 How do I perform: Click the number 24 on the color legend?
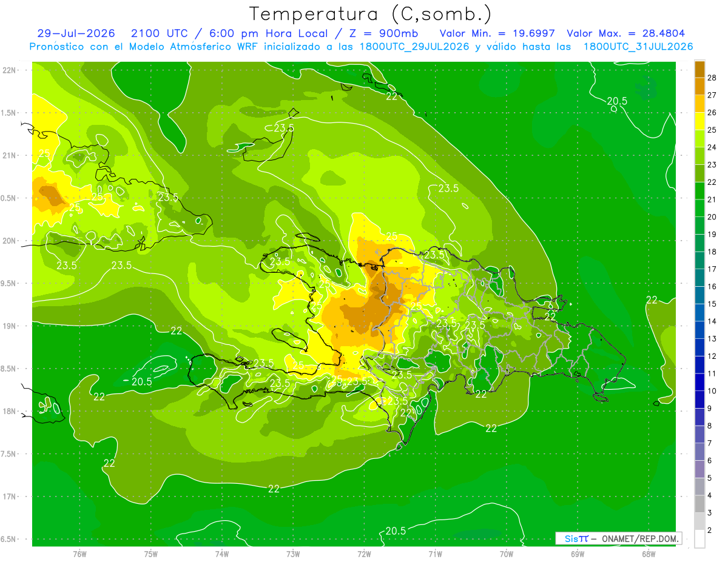712,147
